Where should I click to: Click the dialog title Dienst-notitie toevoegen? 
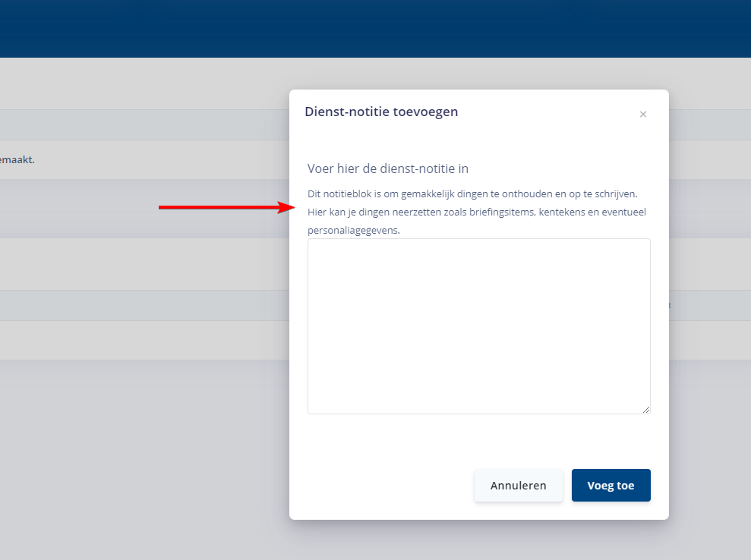coord(381,112)
